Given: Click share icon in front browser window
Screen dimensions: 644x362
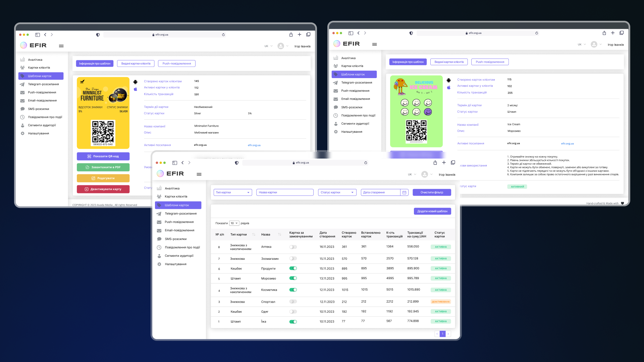Looking at the screenshot, I should coord(435,163).
